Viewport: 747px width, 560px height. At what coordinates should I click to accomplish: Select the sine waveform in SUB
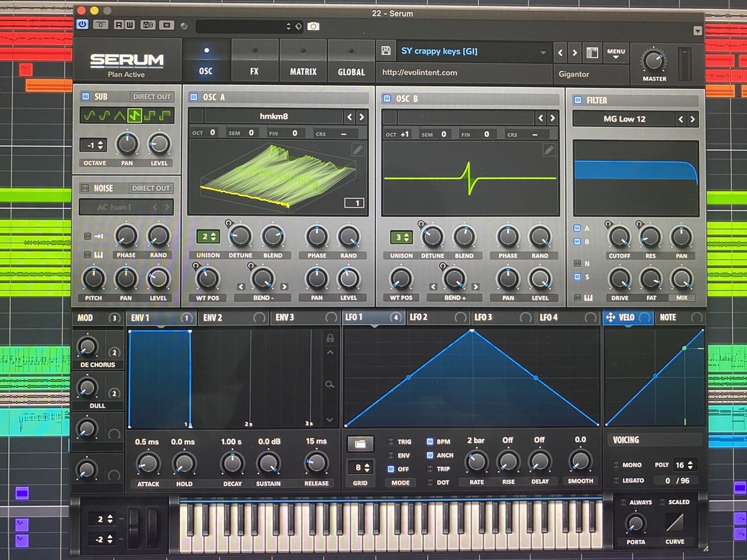pos(90,116)
